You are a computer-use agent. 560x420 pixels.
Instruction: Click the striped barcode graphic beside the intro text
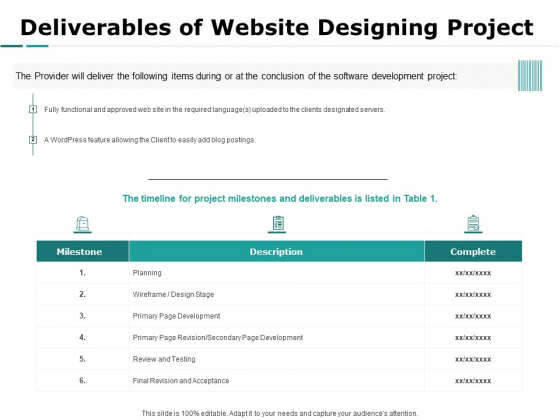[x=530, y=75]
